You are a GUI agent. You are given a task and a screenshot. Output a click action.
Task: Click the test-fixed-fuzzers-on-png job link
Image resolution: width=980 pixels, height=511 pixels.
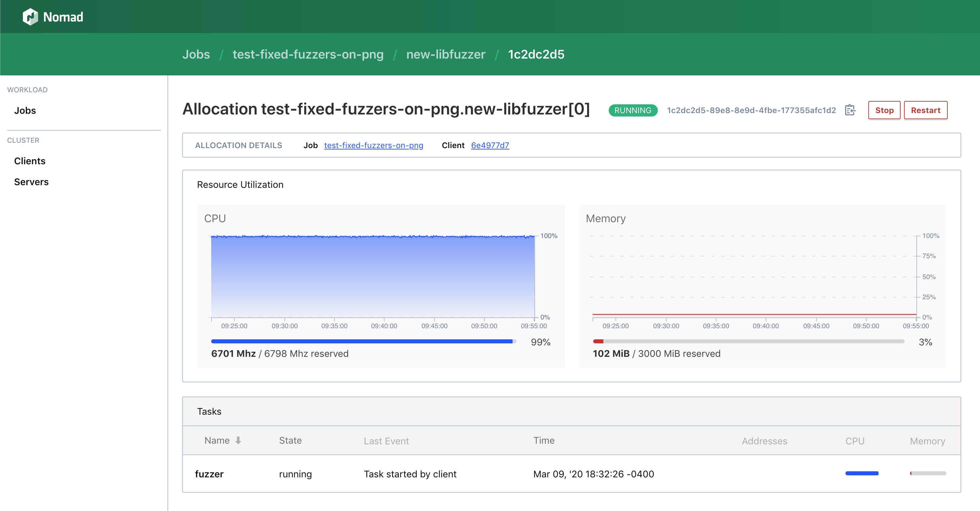click(374, 145)
